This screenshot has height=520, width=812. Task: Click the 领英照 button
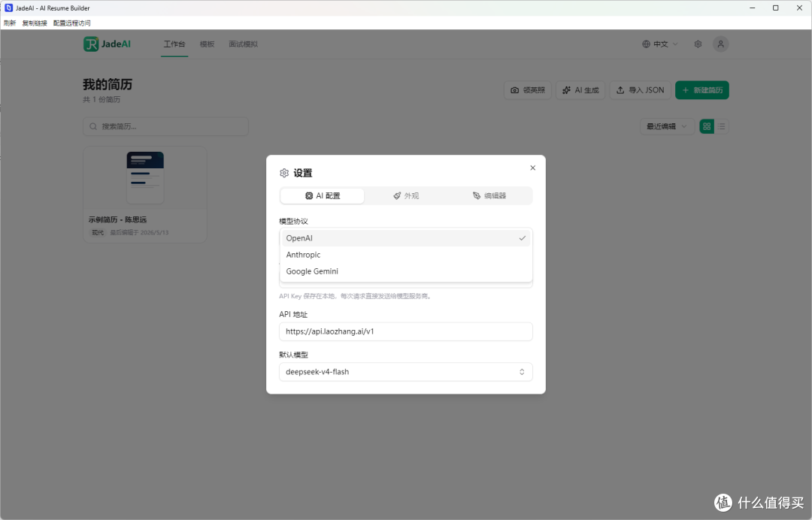[x=528, y=90]
